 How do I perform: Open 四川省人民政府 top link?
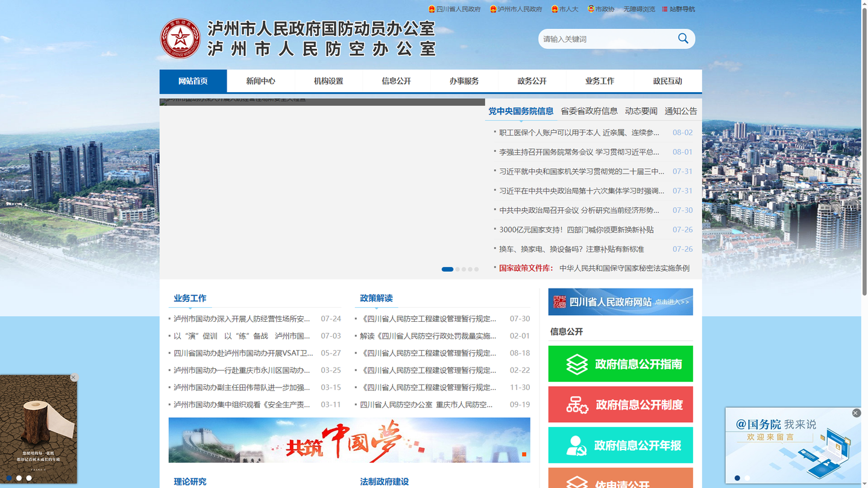(454, 9)
